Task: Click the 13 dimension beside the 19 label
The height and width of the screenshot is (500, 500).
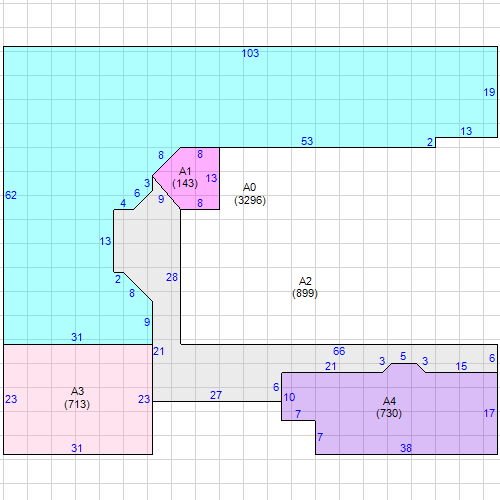Action: pyautogui.click(x=466, y=131)
